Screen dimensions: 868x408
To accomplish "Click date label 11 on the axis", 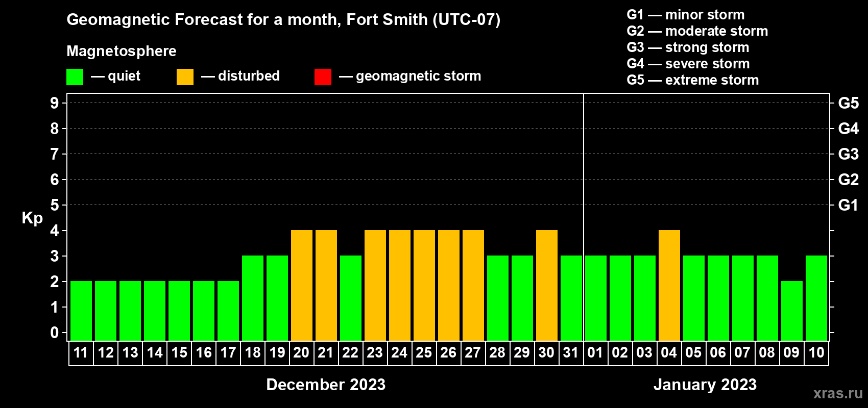I will click(81, 353).
